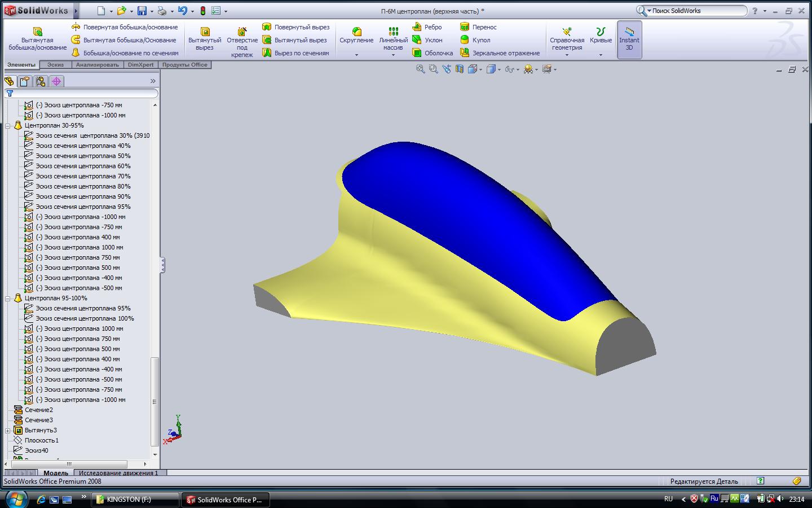This screenshot has width=812, height=508.
Task: Toggle the Instant 3D button
Action: click(629, 40)
